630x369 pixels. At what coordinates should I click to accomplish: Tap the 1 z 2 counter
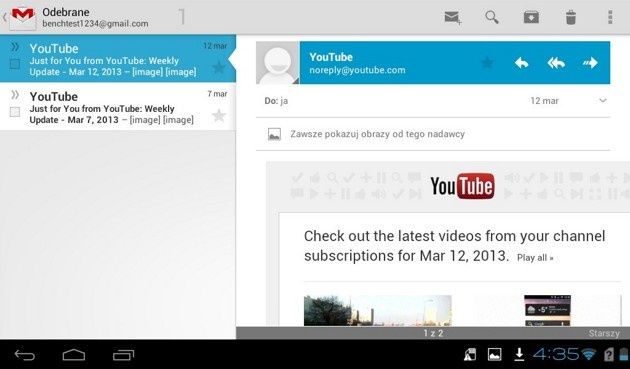pos(433,333)
